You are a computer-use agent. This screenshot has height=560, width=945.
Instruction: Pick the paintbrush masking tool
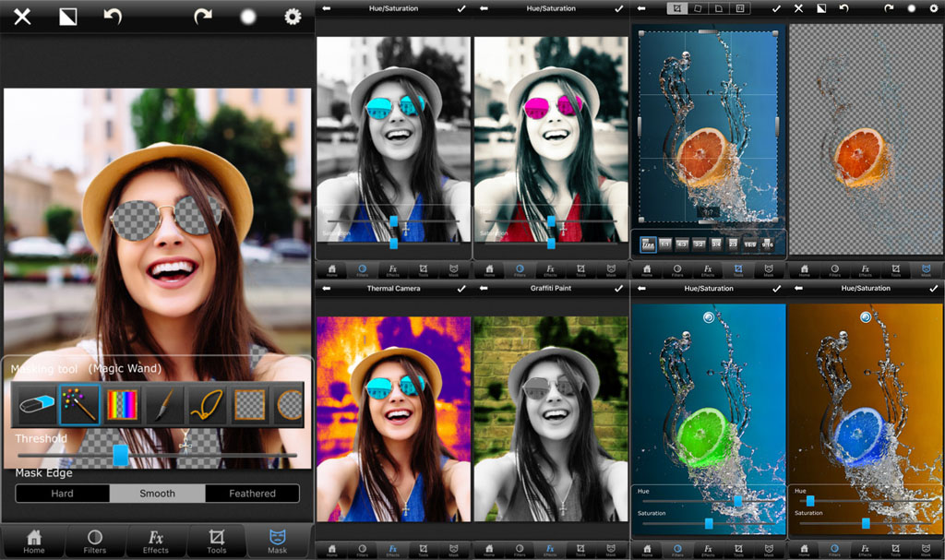point(164,404)
